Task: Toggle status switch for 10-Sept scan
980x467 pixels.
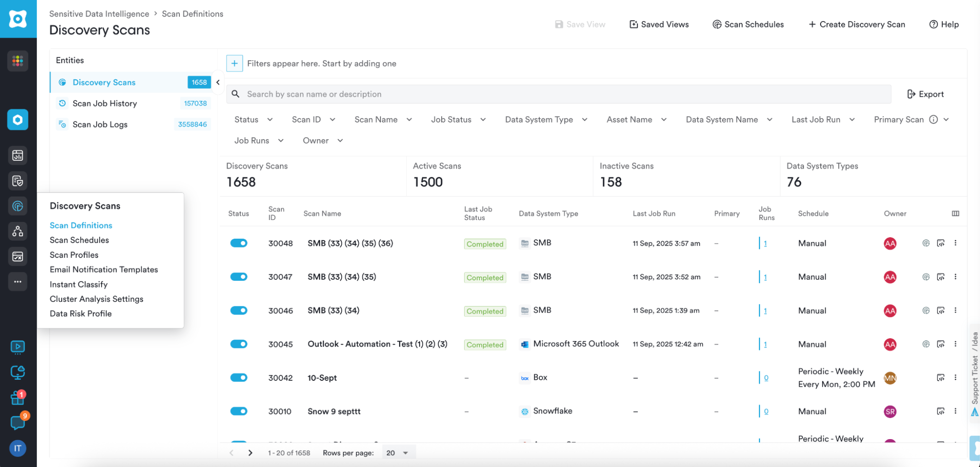Action: (239, 378)
